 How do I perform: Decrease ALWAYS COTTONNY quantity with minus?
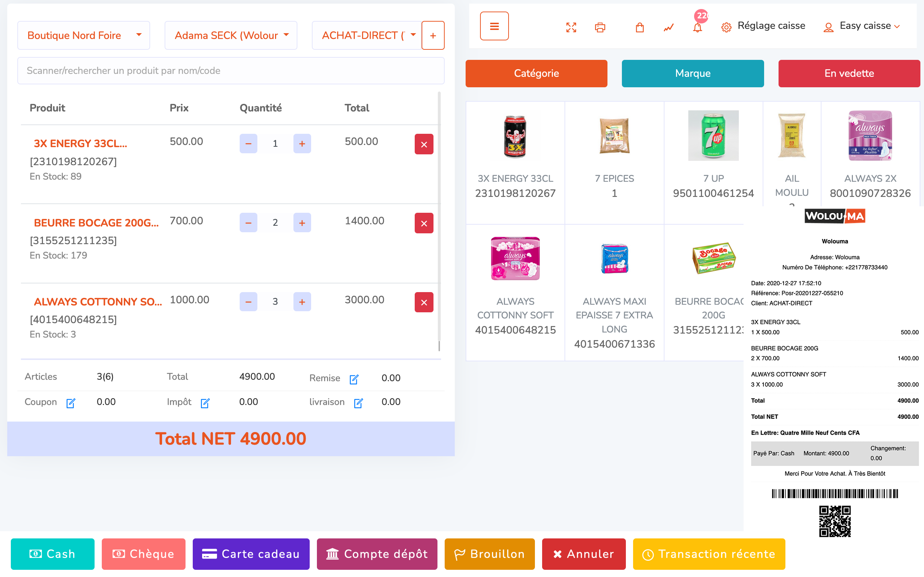point(248,302)
